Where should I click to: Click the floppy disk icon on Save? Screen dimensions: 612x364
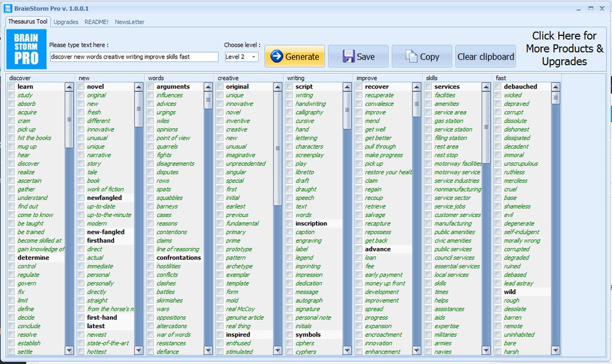tap(349, 56)
